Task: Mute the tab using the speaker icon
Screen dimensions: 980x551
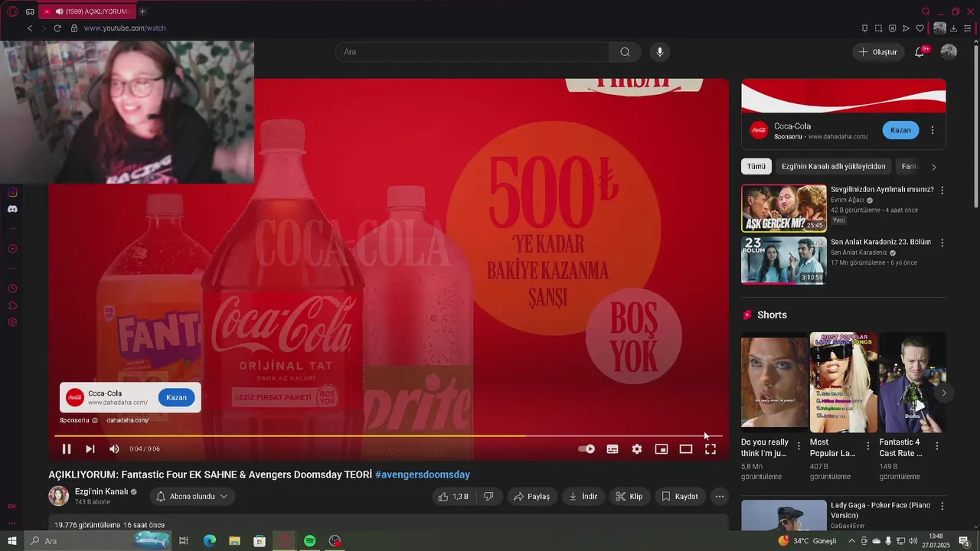Action: coord(59,11)
